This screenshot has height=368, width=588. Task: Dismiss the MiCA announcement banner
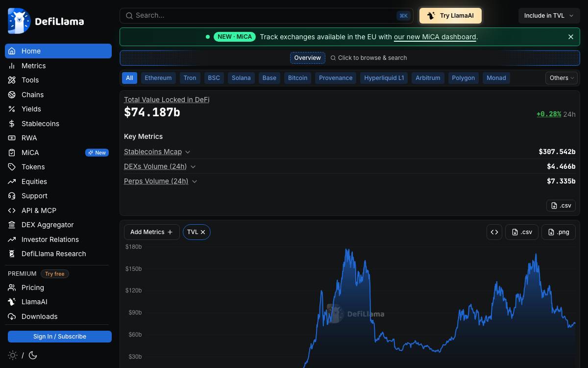click(x=571, y=37)
